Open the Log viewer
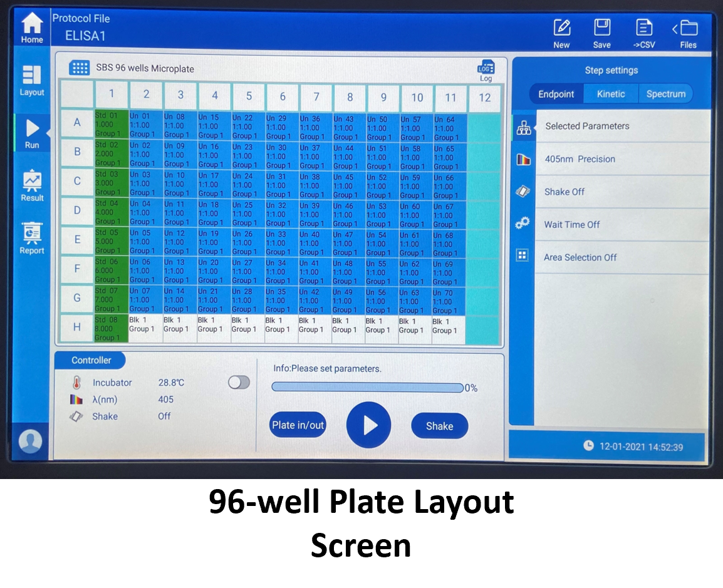This screenshot has width=723, height=588. click(486, 71)
